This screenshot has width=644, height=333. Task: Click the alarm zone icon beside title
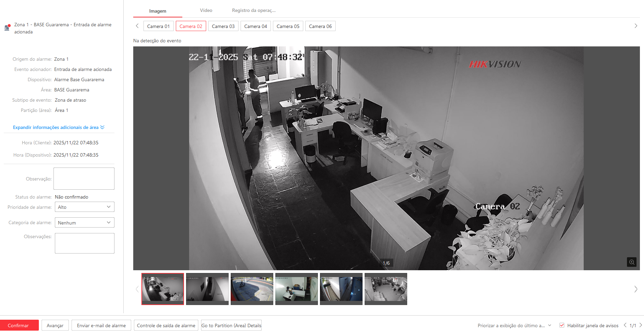click(x=7, y=28)
